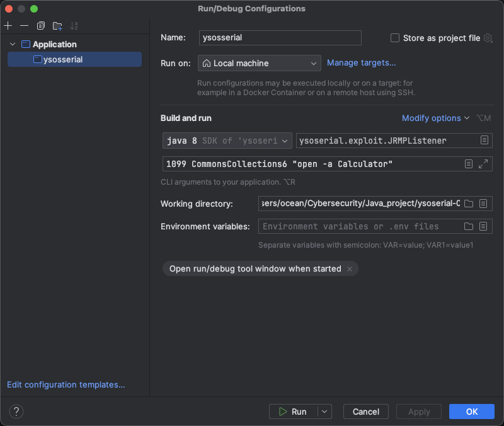Image resolution: width=504 pixels, height=426 pixels.
Task: Remove the selected configuration
Action: [x=24, y=26]
